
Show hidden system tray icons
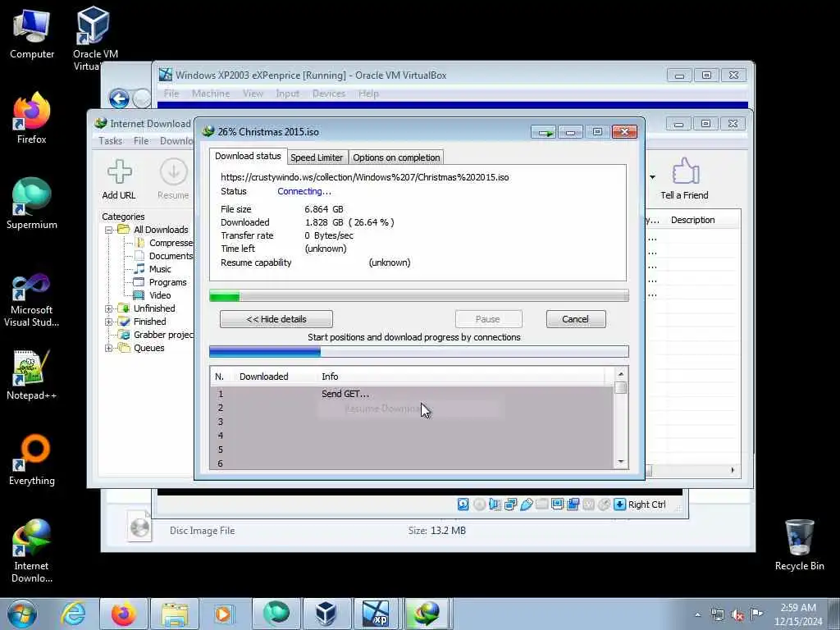(697, 615)
